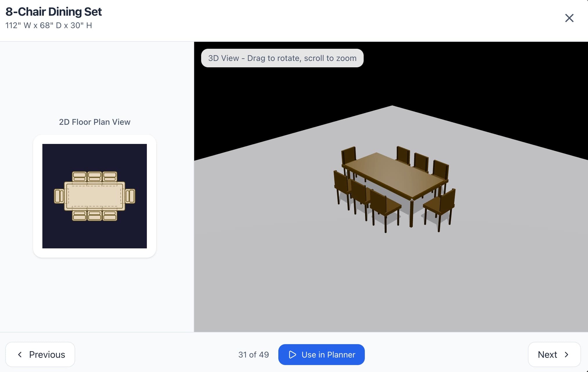Close the 8-Chair Dining Set preview
Screen dimensions: 588x372
(x=569, y=18)
